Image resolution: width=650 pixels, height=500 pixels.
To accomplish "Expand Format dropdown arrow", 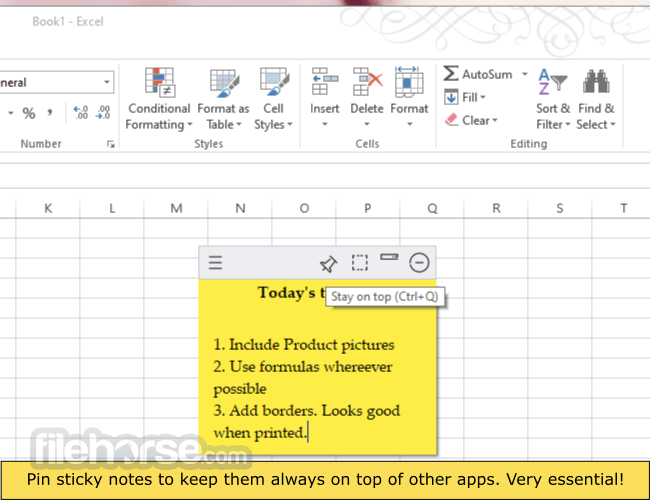I will [410, 124].
